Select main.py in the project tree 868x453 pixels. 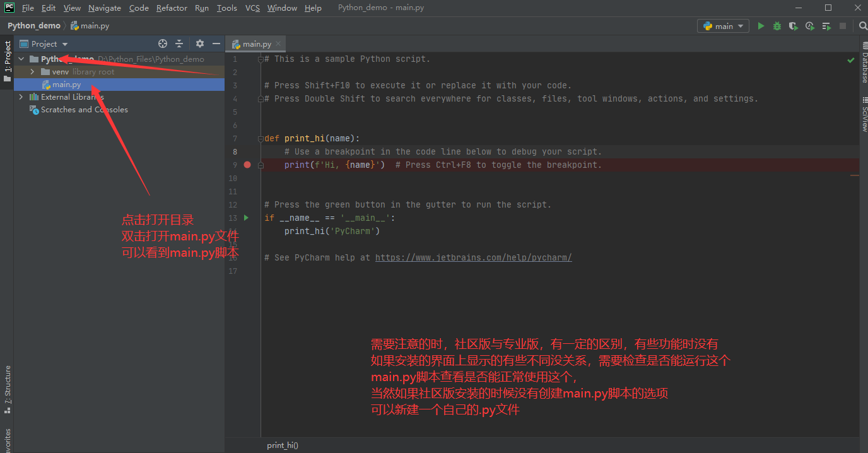pos(119,85)
